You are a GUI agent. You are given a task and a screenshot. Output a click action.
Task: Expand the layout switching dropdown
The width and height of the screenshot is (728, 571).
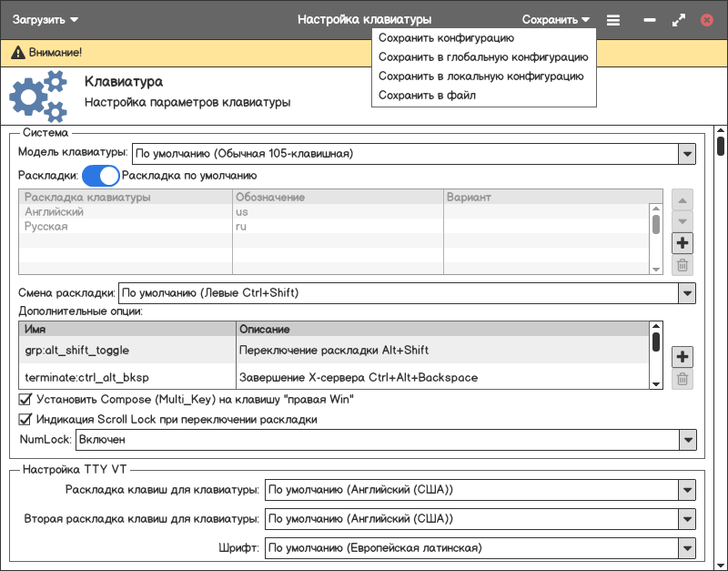[687, 293]
